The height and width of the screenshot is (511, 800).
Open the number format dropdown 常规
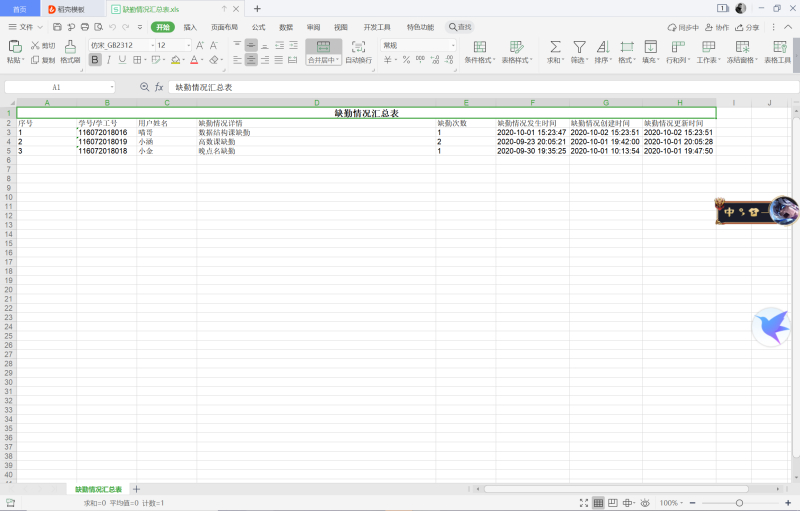click(x=453, y=45)
